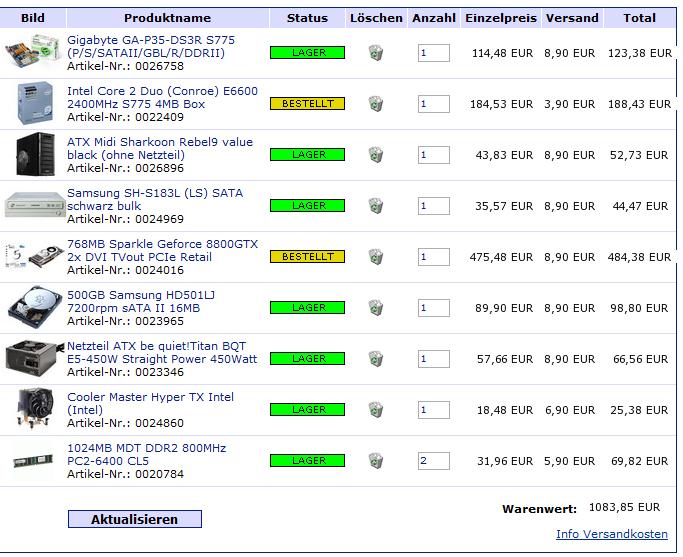The width and height of the screenshot is (683, 557).
Task: Click quantity field for be quiet! Netzteil
Action: (433, 358)
